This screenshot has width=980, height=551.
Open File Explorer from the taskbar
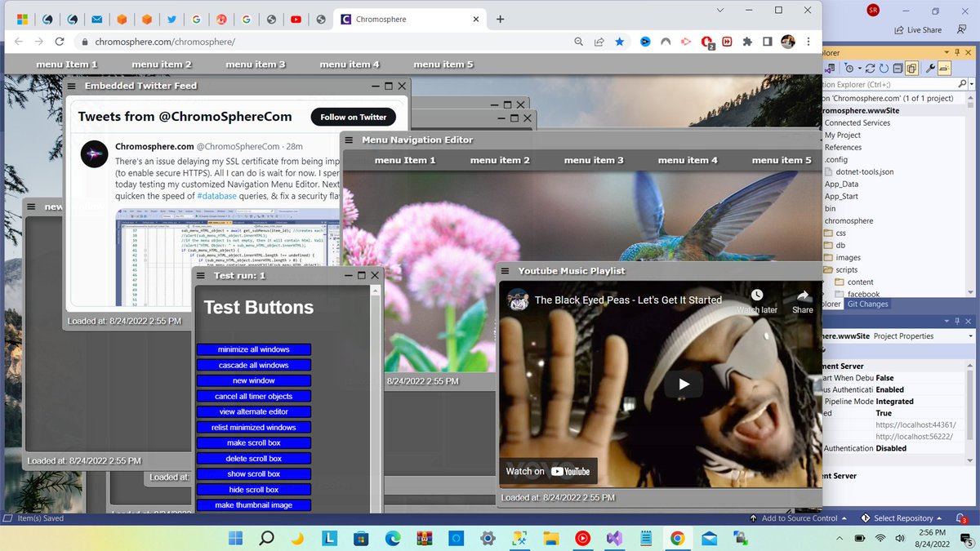pyautogui.click(x=551, y=538)
